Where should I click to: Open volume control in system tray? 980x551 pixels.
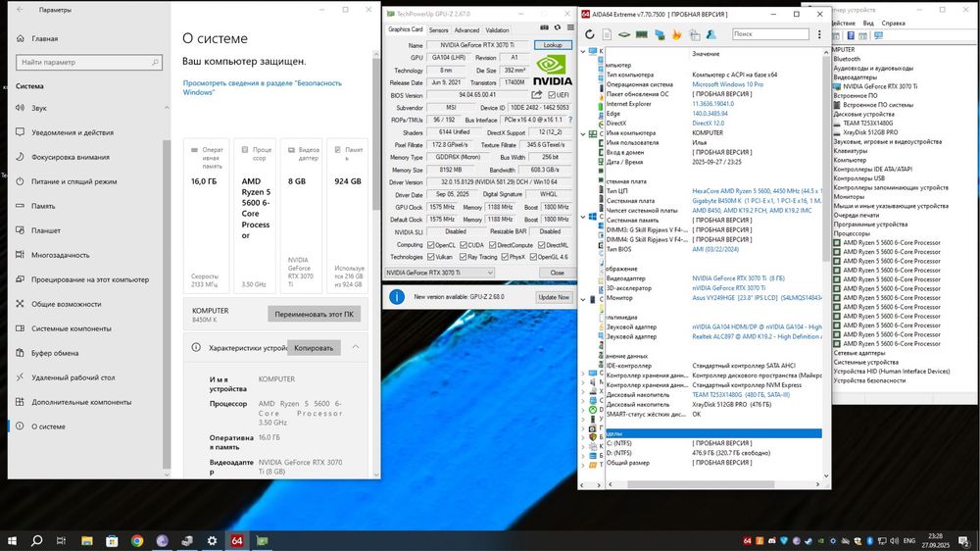pyautogui.click(x=894, y=541)
